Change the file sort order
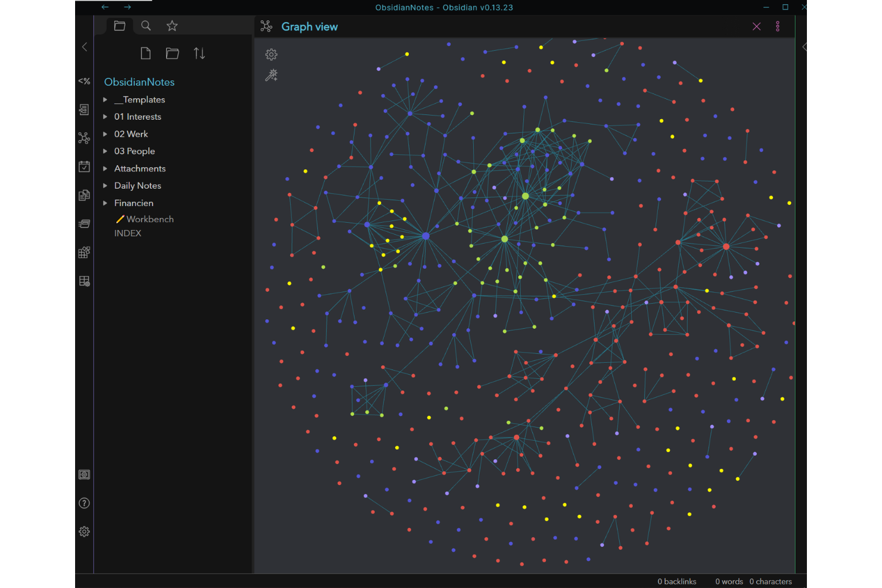Image resolution: width=882 pixels, height=588 pixels. tap(200, 54)
